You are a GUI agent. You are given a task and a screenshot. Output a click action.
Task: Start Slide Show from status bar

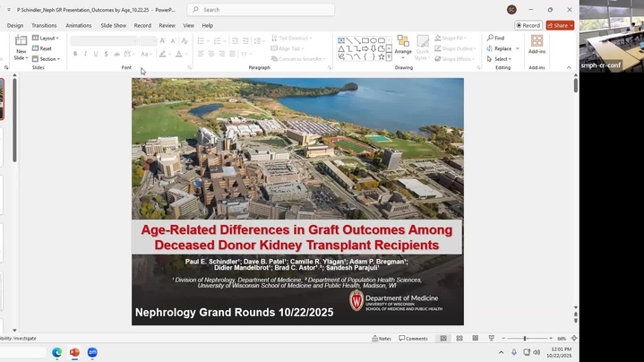pyautogui.click(x=492, y=339)
